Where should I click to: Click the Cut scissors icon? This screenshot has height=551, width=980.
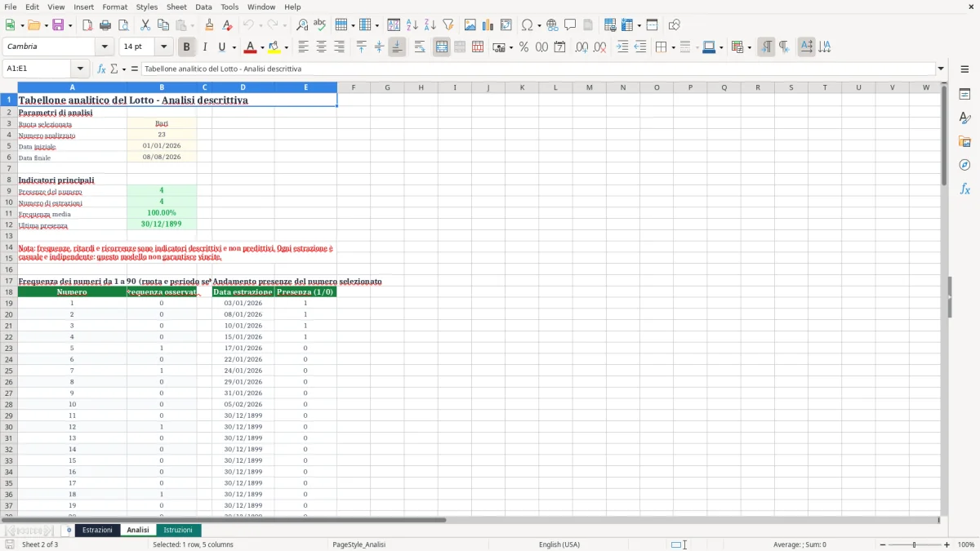point(145,25)
